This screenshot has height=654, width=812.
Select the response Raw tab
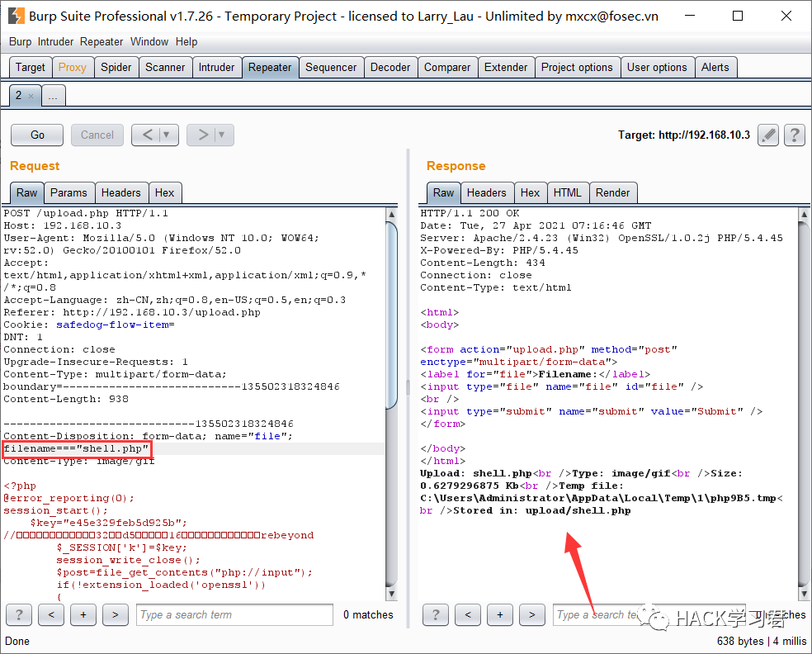(444, 192)
